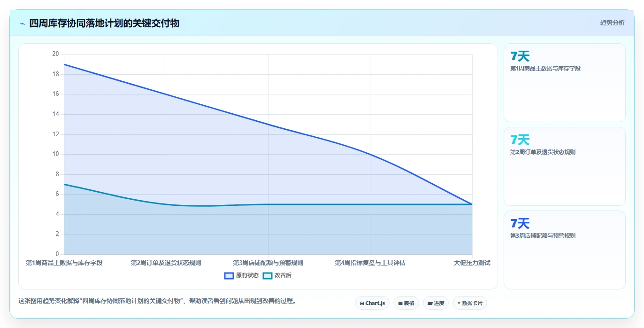Click the title 四周库存协同落地计划的关键交付物
This screenshot has height=328, width=644.
tap(104, 23)
